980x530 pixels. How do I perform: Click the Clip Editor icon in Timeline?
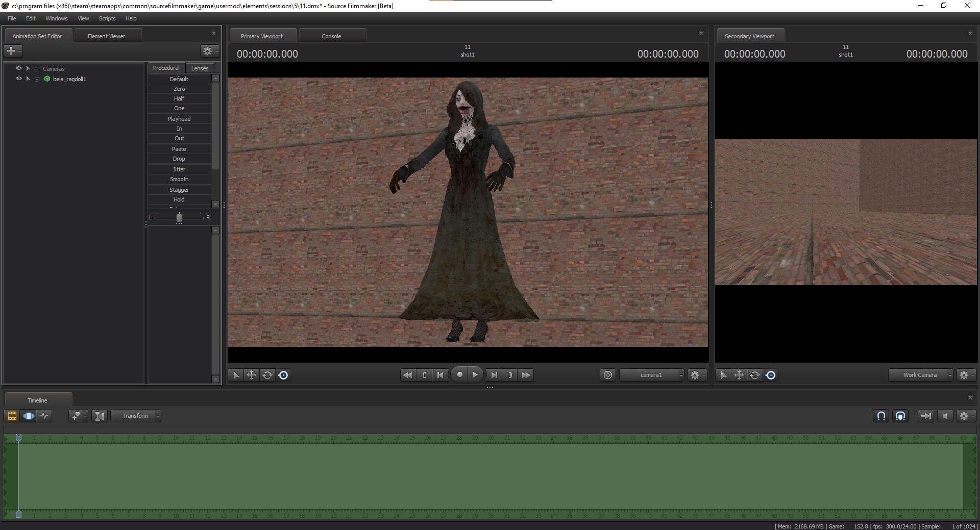point(12,416)
